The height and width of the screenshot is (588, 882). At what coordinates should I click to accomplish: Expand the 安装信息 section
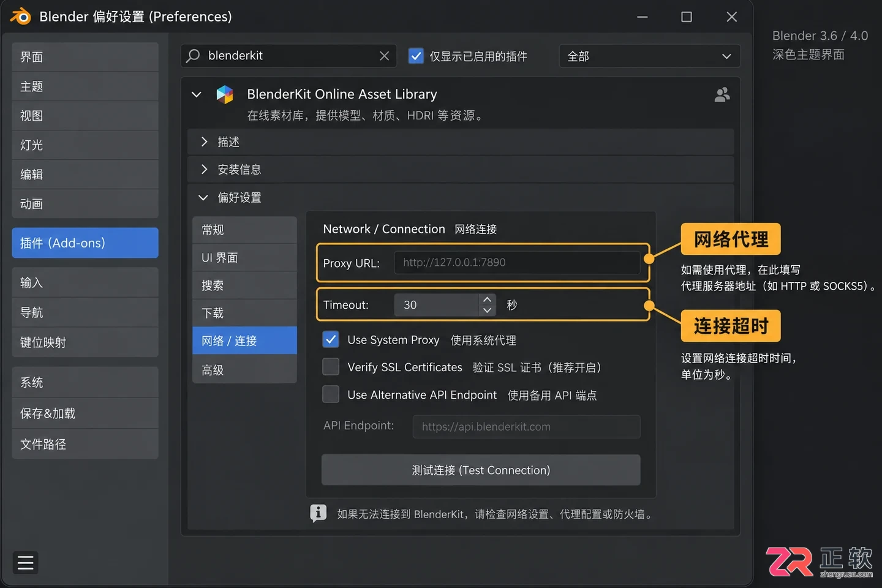(x=461, y=169)
